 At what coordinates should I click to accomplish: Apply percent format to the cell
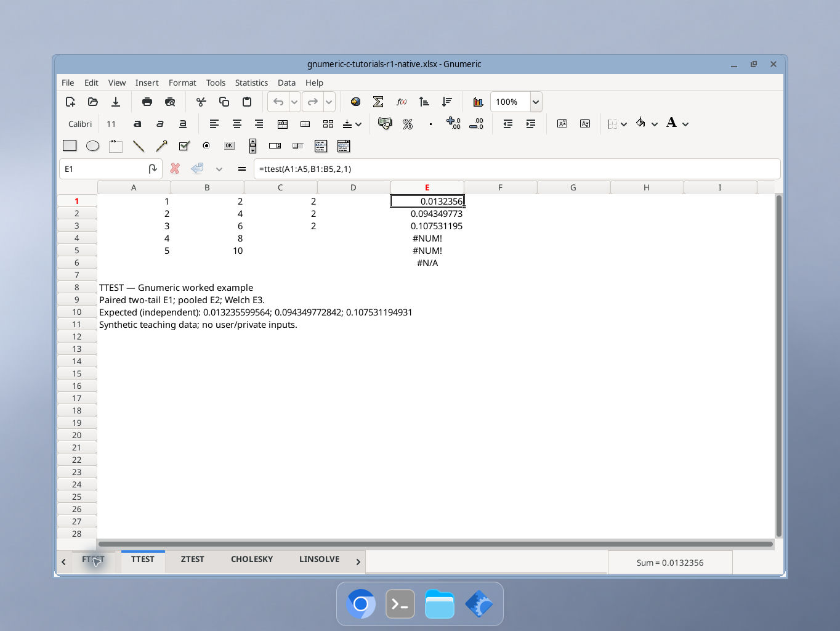pos(408,124)
